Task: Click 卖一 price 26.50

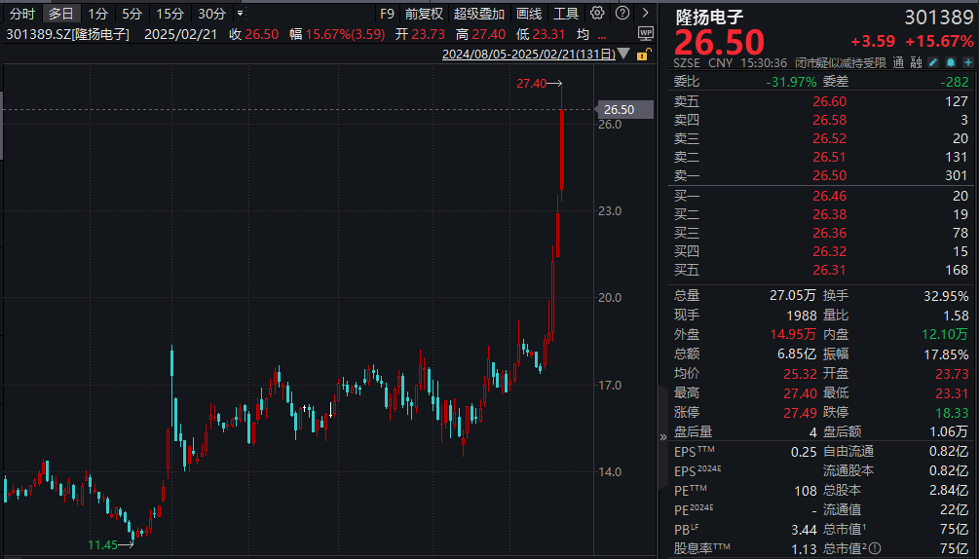Action: (829, 175)
